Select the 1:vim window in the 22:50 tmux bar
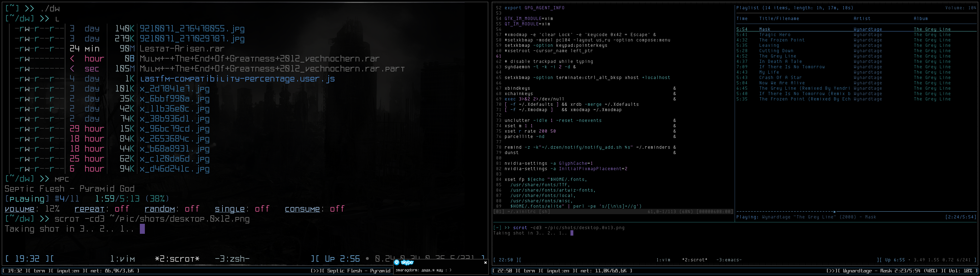Screen dimensions: 980x276 663,260
